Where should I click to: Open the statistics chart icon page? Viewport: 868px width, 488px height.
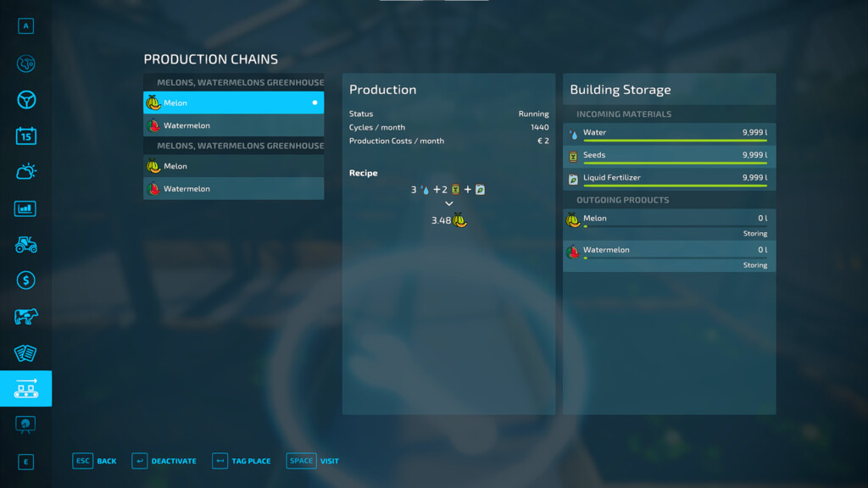click(25, 208)
